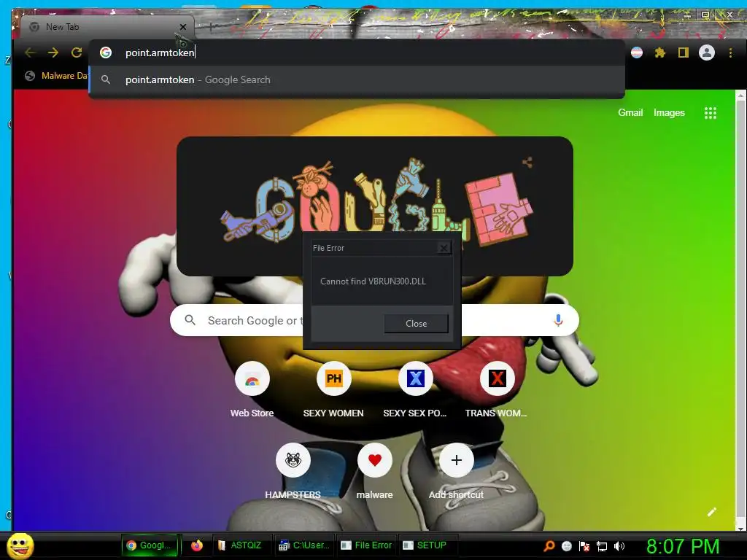Toggle the side panel icon
This screenshot has height=560, width=747.
click(683, 52)
